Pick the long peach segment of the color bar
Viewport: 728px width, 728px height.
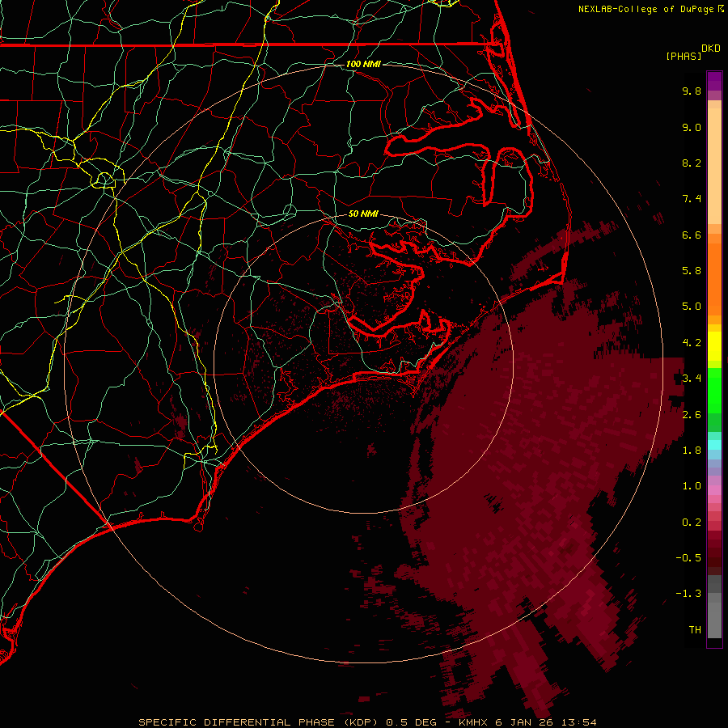pos(714,166)
